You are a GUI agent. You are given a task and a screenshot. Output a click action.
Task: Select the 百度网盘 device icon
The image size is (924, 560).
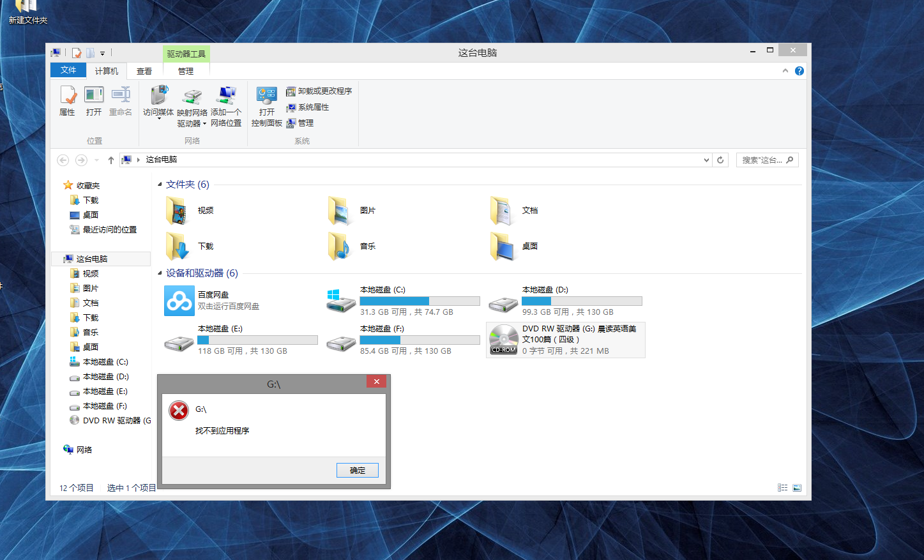pyautogui.click(x=179, y=301)
